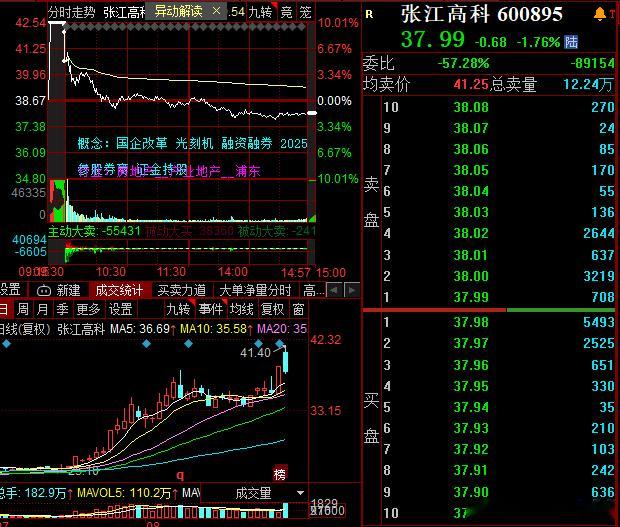Open the 大单净量分时 tab
This screenshot has width=620, height=527.
click(255, 290)
